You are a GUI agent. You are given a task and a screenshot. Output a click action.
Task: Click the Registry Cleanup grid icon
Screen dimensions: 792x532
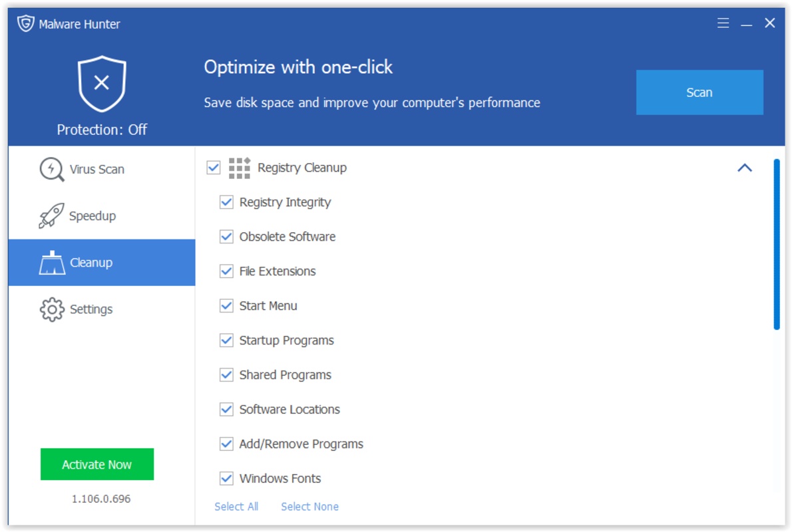click(240, 168)
